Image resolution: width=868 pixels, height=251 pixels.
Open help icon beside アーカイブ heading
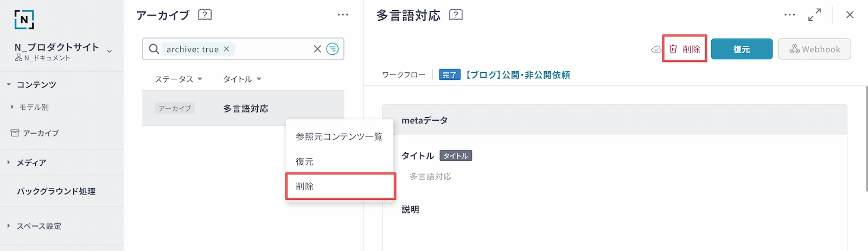tap(205, 15)
